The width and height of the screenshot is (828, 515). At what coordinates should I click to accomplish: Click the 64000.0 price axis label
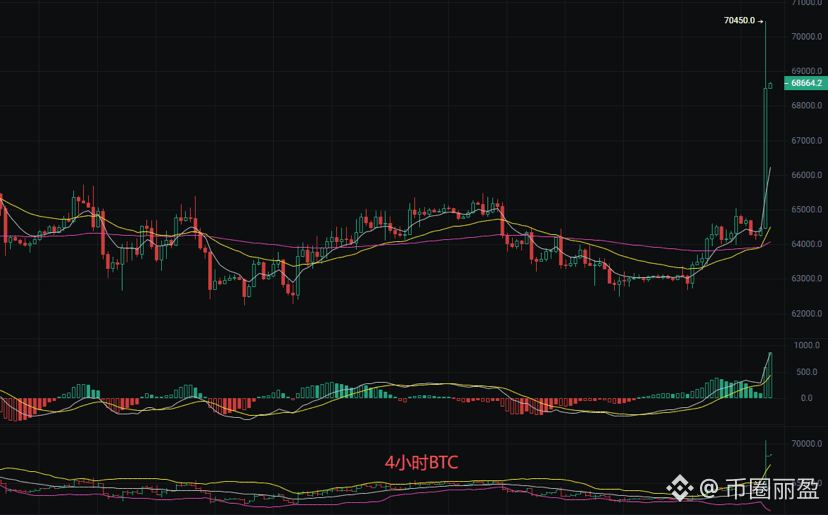[806, 244]
